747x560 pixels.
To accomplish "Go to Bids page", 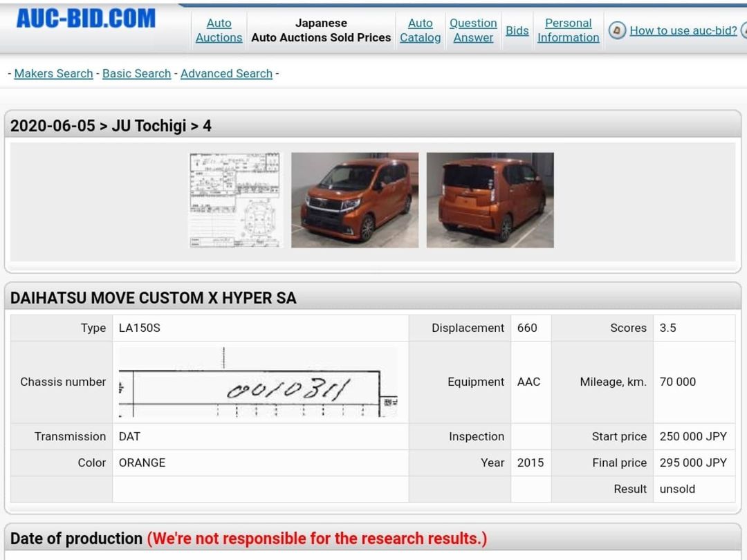I will [517, 30].
